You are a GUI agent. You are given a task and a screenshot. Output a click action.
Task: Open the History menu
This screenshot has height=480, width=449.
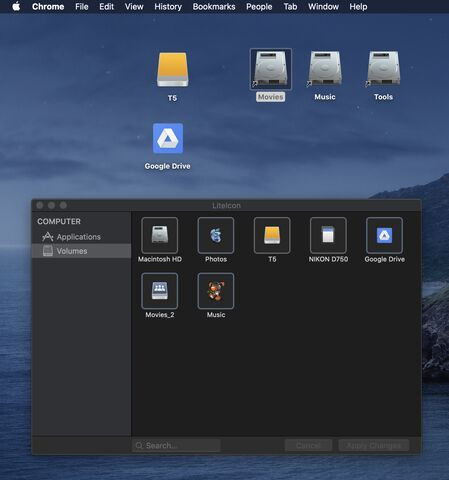[x=168, y=7]
